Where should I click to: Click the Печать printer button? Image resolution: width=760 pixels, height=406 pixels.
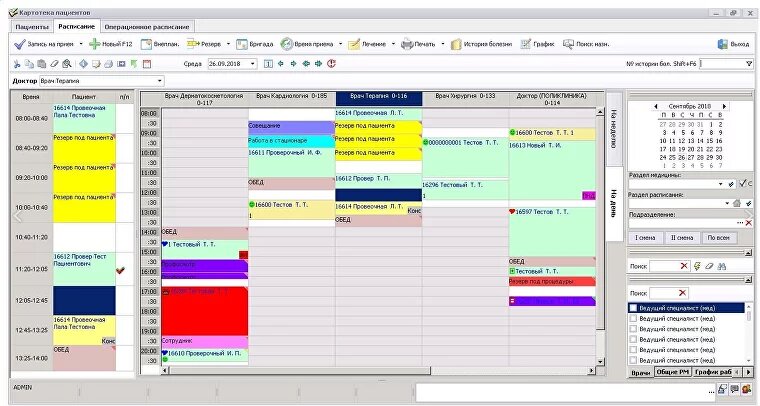click(x=418, y=44)
